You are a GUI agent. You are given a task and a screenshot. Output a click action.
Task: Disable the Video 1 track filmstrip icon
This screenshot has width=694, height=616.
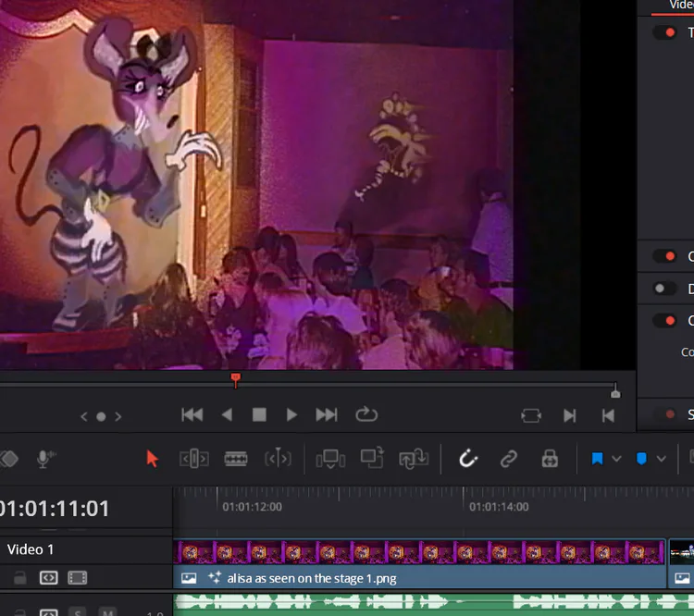[77, 578]
